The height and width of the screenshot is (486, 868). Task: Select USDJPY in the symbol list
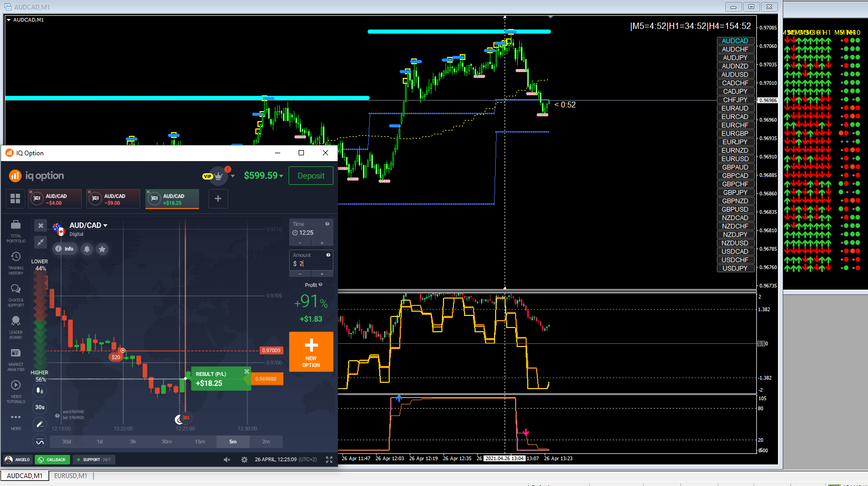pos(735,269)
